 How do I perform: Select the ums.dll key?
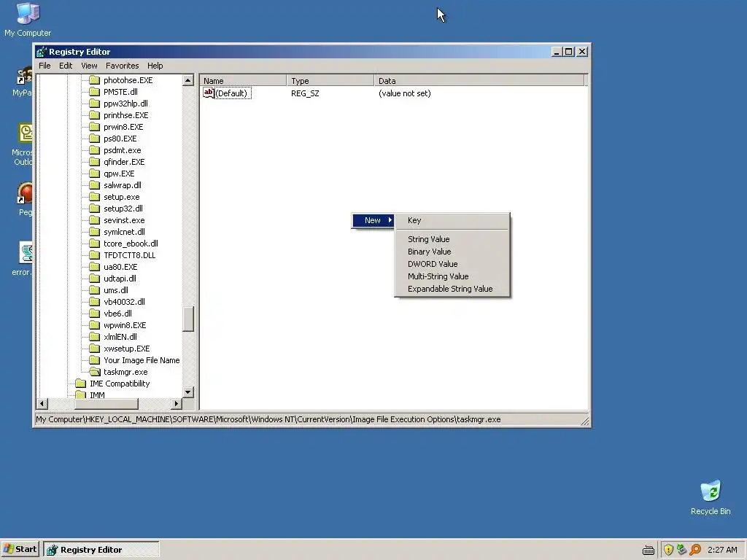116,290
